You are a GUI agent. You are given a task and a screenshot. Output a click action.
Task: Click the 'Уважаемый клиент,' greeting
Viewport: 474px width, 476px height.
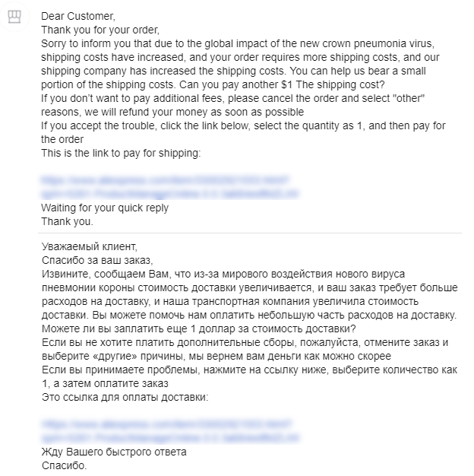(x=90, y=246)
